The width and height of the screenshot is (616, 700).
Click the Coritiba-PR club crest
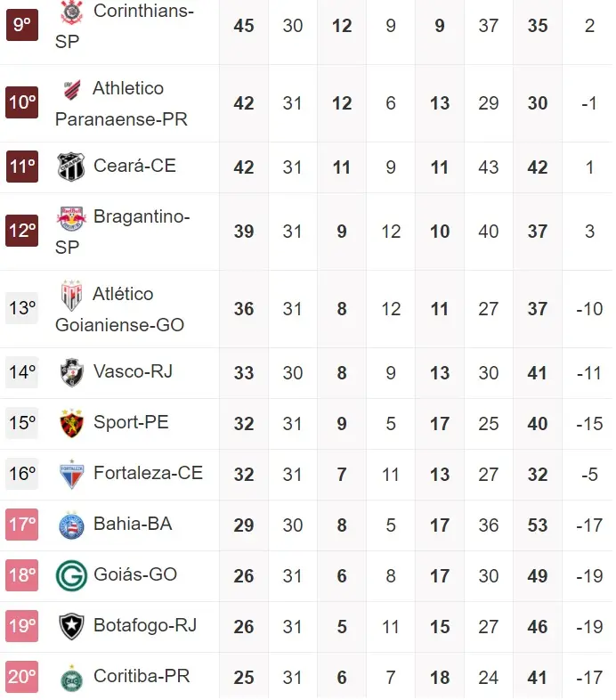click(70, 678)
